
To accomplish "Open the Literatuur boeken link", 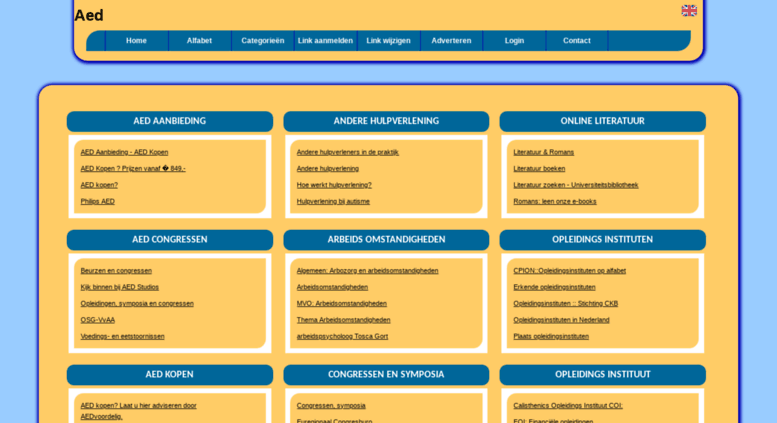I will (539, 168).
